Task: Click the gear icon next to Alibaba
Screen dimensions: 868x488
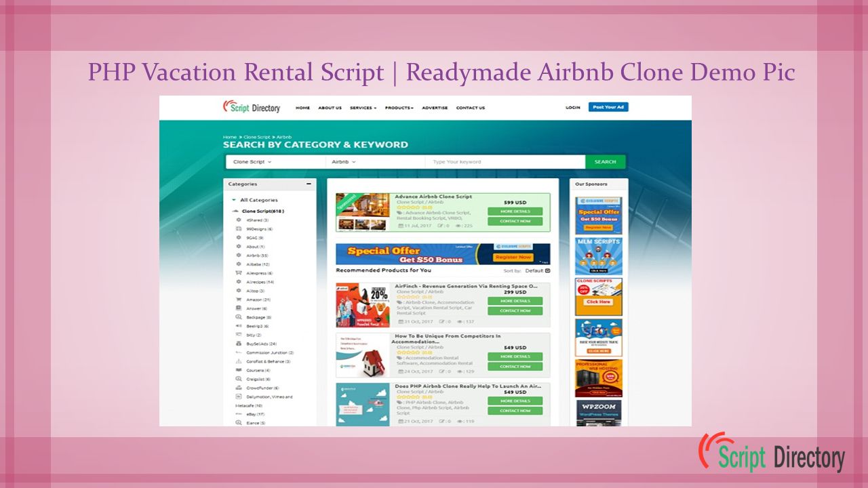Action: click(x=239, y=264)
